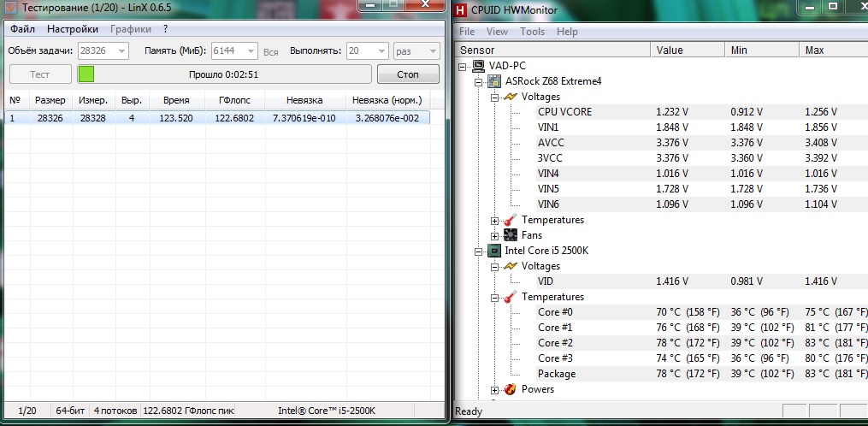Click the 64-бит status bar entry

pos(70,411)
